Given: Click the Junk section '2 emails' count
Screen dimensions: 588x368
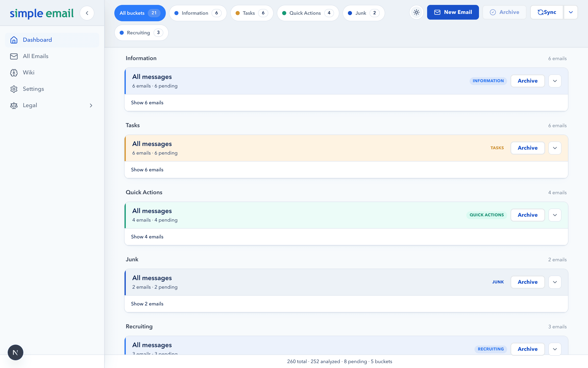Looking at the screenshot, I should 557,260.
